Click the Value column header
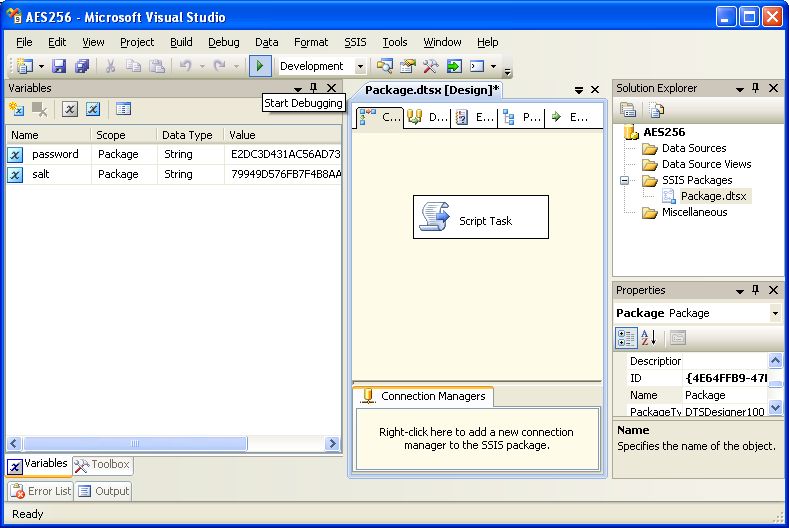Image resolution: width=789 pixels, height=528 pixels. (x=283, y=135)
